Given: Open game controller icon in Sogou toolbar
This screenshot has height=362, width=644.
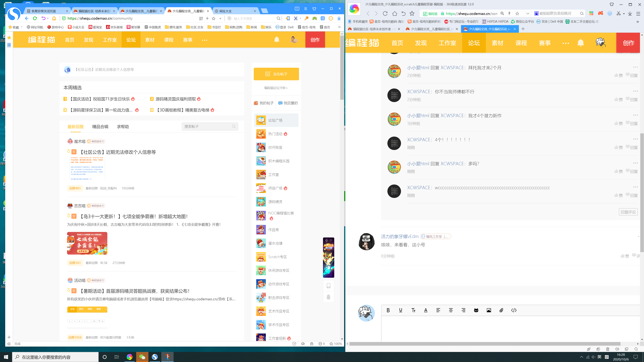Looking at the screenshot, I should click(x=314, y=18).
